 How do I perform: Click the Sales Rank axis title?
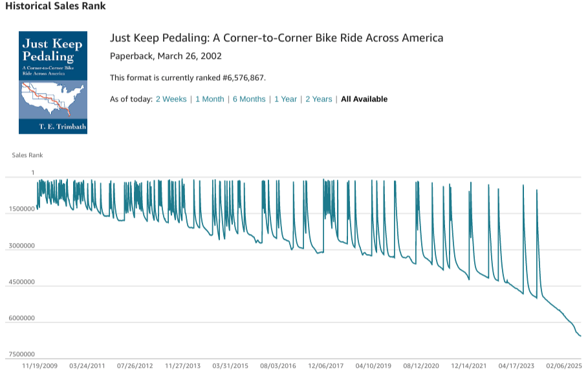coord(27,155)
